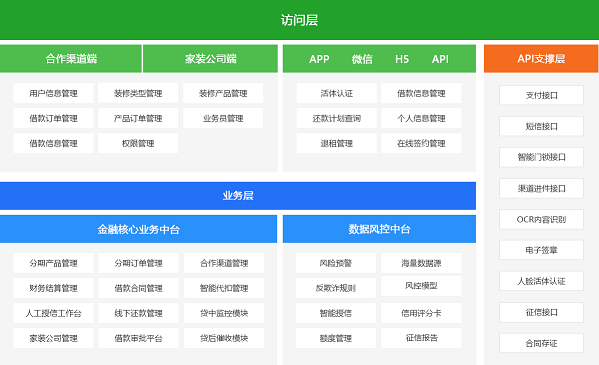Viewport: 599px width, 365px height.
Task: Select the 借款审批平台 box
Action: (x=138, y=338)
